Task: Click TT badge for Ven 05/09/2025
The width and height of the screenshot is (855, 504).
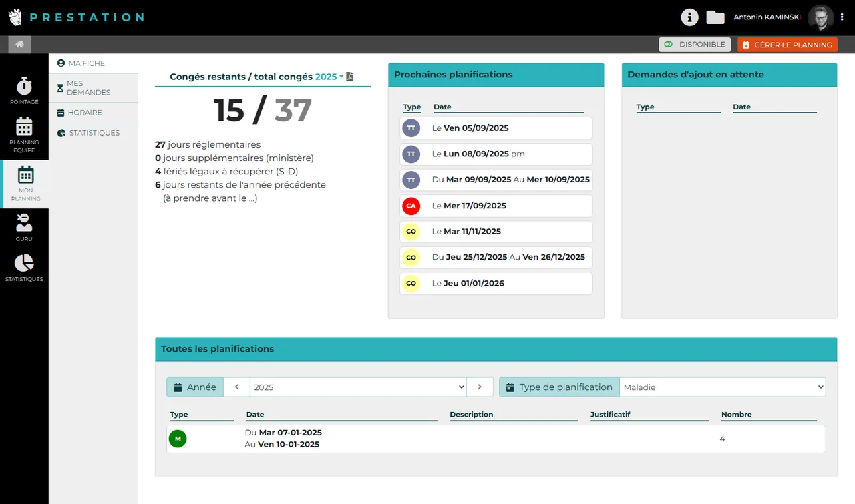Action: 411,128
